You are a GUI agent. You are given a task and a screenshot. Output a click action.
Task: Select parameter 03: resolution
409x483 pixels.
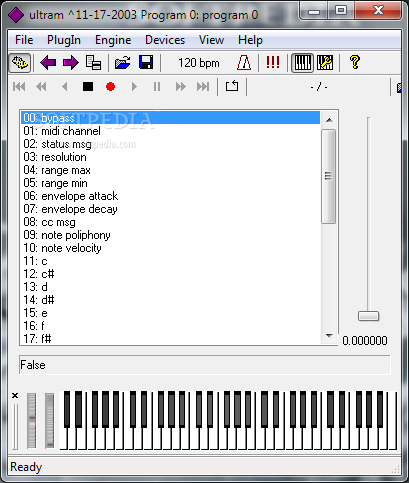170,157
